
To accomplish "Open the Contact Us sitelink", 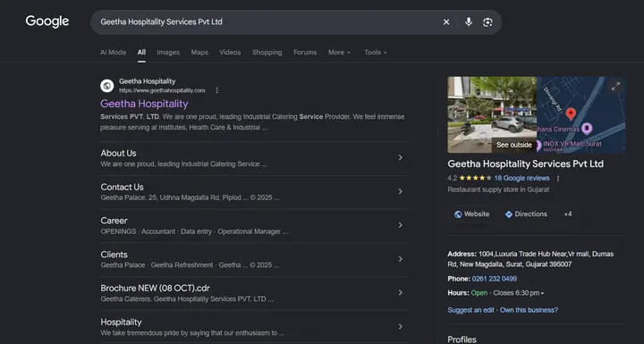I will tap(122, 187).
